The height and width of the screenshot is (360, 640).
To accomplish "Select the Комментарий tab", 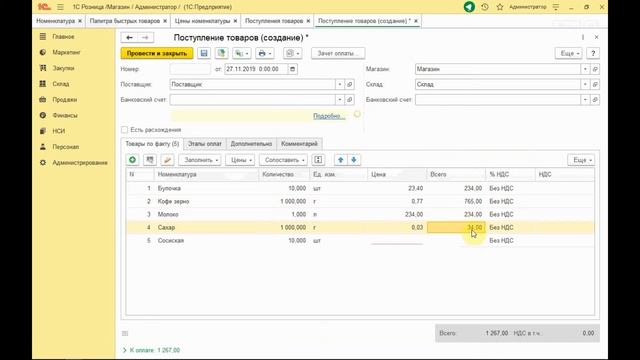I will [299, 144].
